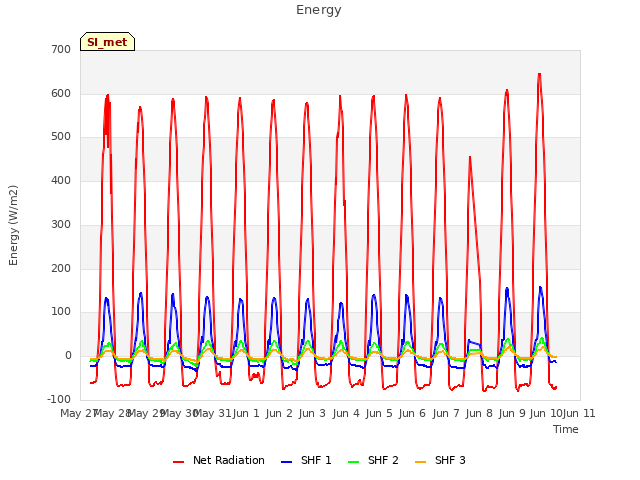Click the -100 y-axis tick label

[x=59, y=399]
